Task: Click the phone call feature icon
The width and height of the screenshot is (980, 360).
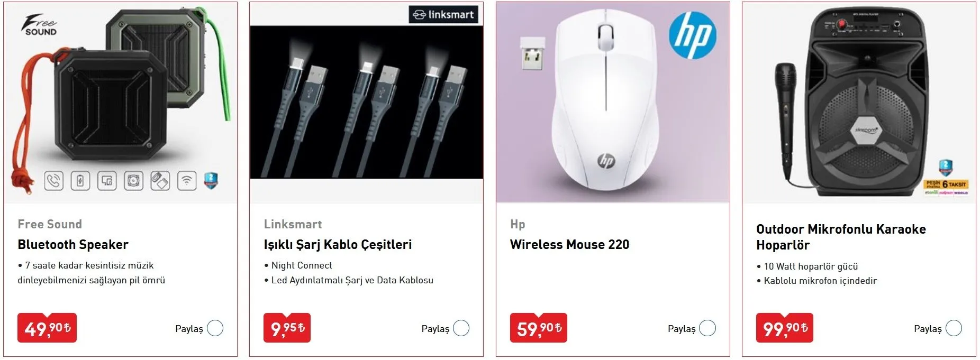Action: 54,181
